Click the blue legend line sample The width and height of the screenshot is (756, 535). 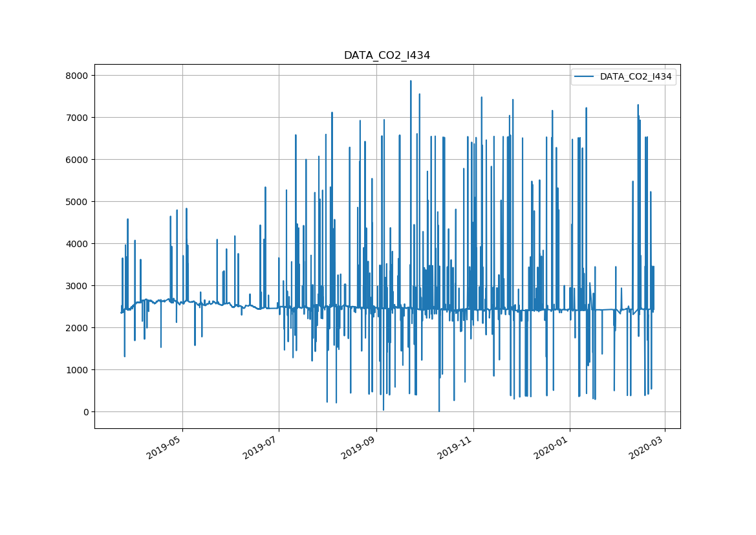pyautogui.click(x=585, y=76)
